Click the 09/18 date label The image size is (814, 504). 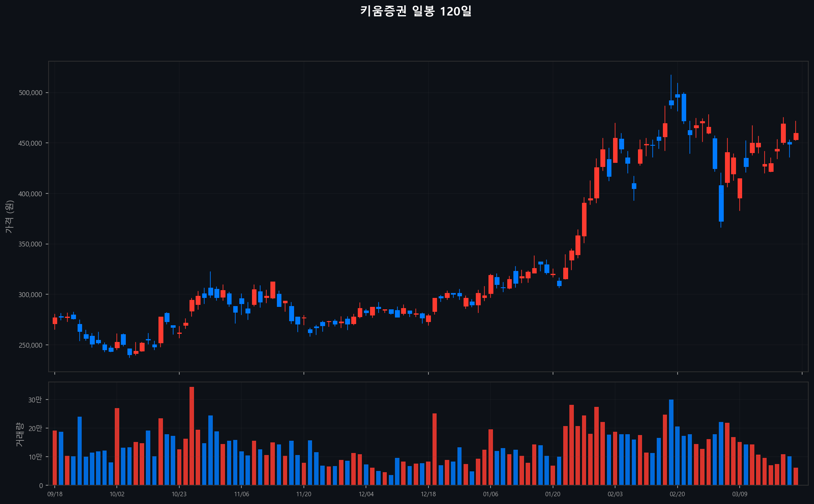(55, 494)
